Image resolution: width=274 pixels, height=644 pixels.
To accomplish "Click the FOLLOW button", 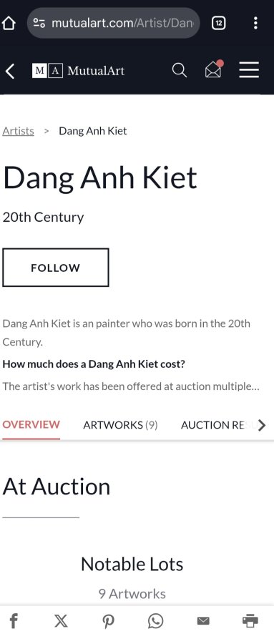I will (56, 268).
